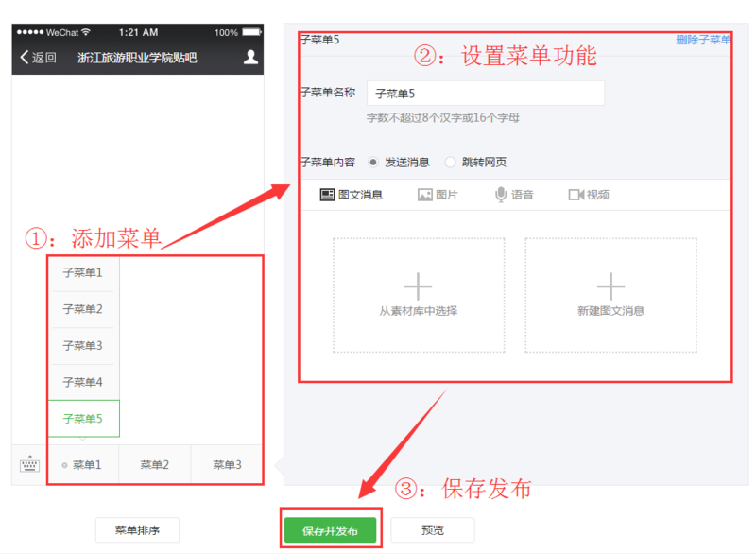Expand the 菜单1 bottom menu
The height and width of the screenshot is (554, 756).
tap(83, 465)
